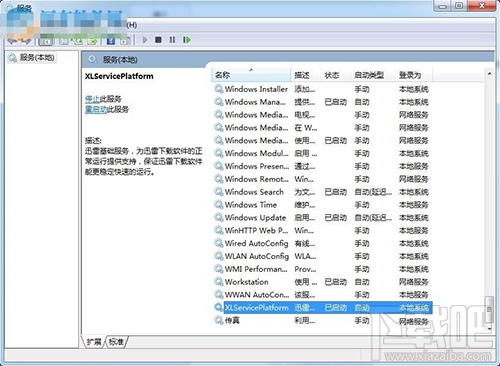Click the gear icon of Windows Installer
Viewport: 500px width, 366px height.
[219, 89]
